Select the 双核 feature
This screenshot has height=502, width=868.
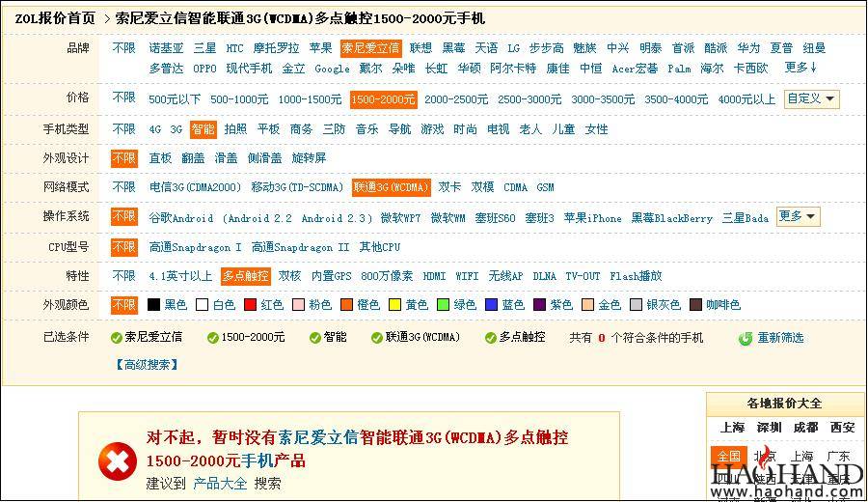point(289,276)
